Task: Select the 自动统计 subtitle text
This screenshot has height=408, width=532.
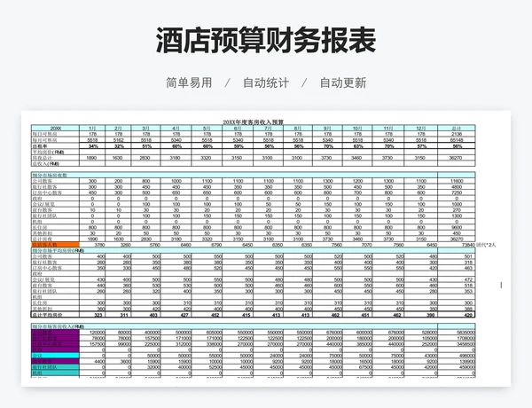Action: pyautogui.click(x=266, y=82)
